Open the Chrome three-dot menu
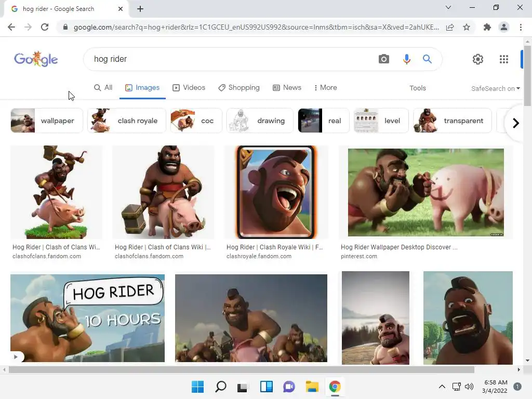 coord(521,27)
